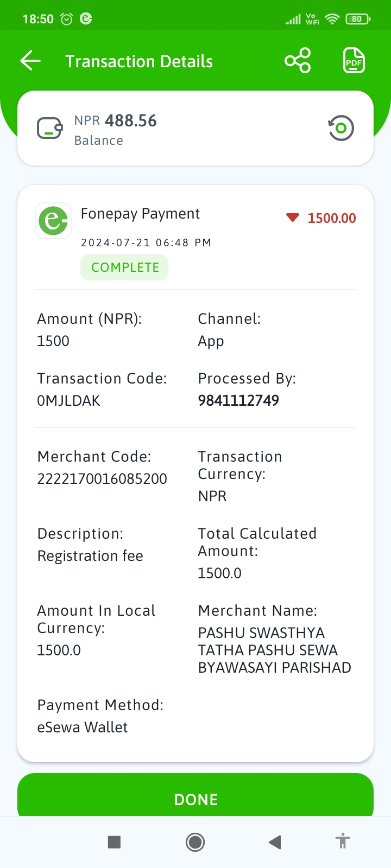Tap the NPR 488.56 balance amount
Image resolution: width=391 pixels, height=868 pixels.
pyautogui.click(x=116, y=120)
